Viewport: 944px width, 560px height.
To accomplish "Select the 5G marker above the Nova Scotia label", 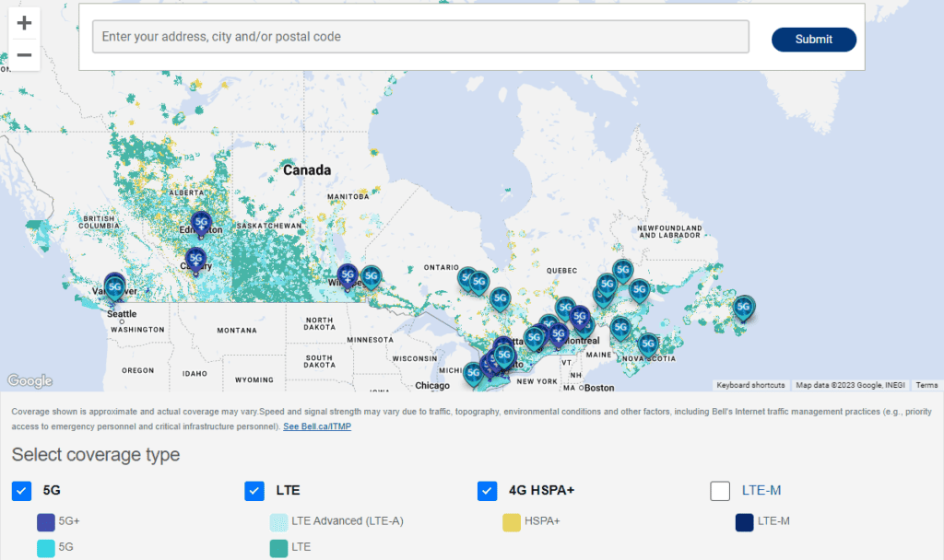I will 648,345.
